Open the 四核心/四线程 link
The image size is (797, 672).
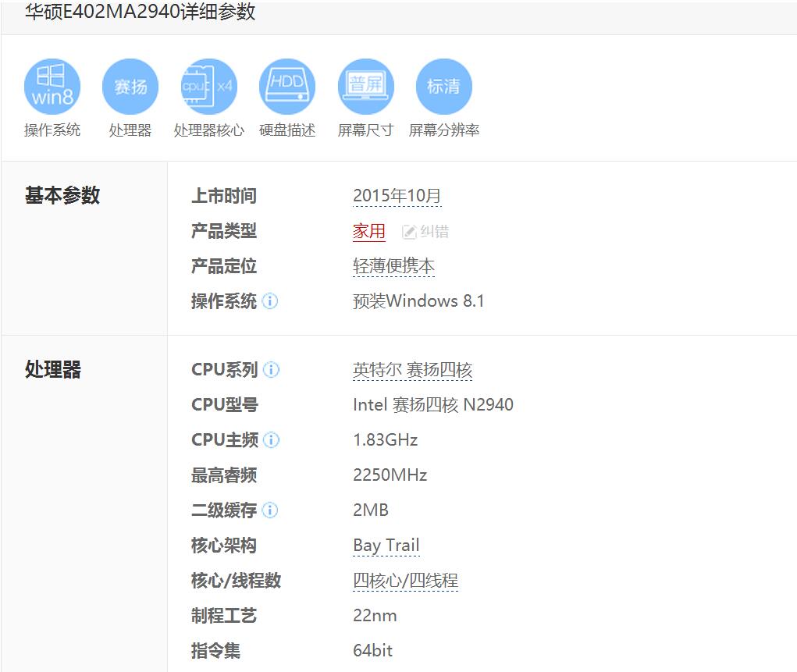pyautogui.click(x=406, y=581)
